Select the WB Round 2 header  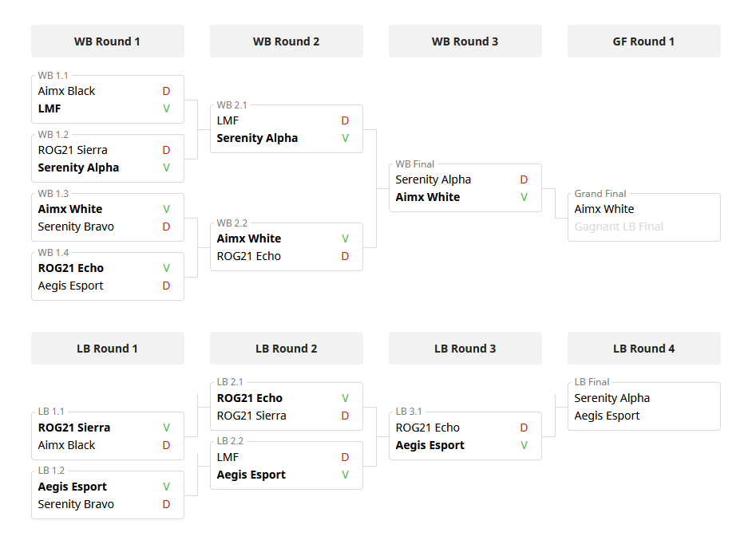coord(286,41)
